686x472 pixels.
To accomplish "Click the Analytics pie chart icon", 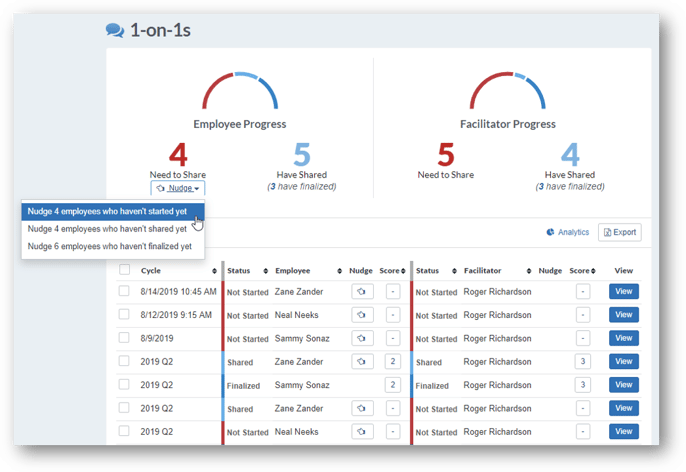I will 550,232.
